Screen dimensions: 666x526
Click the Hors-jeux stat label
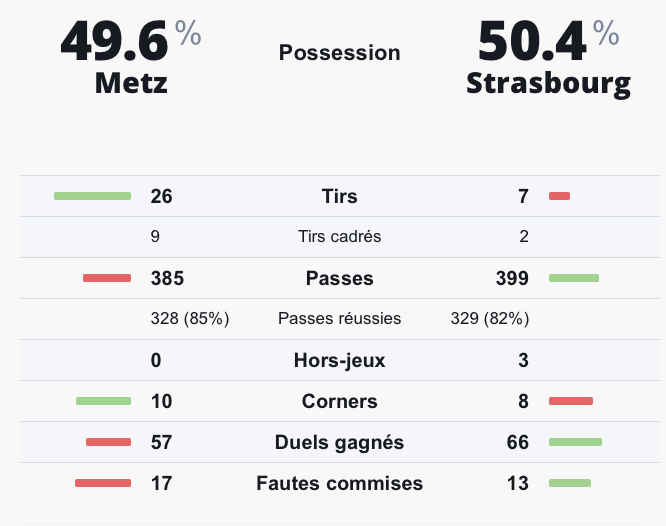point(339,360)
